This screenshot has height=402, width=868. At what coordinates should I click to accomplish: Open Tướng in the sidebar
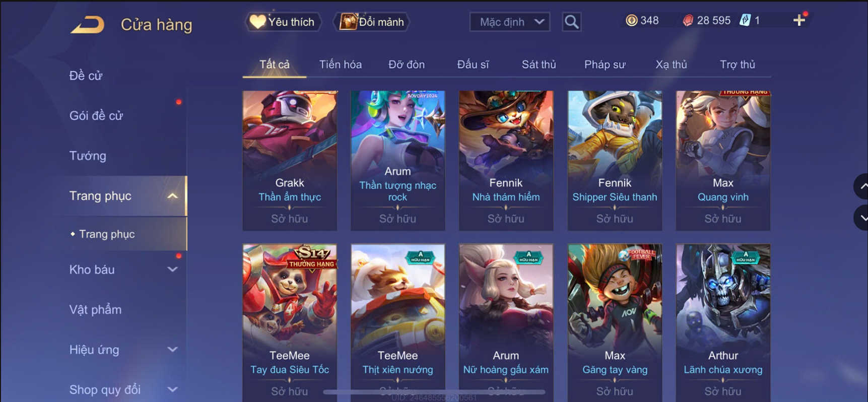88,156
